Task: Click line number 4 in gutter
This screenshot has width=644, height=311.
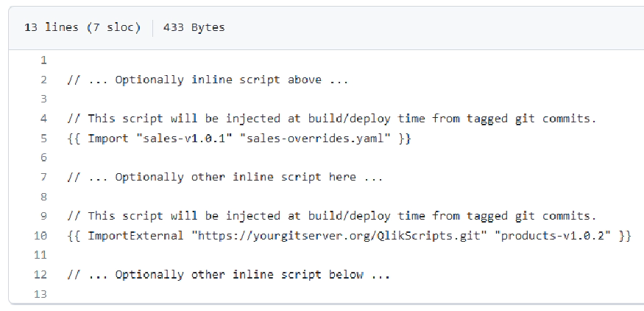Action: tap(43, 119)
